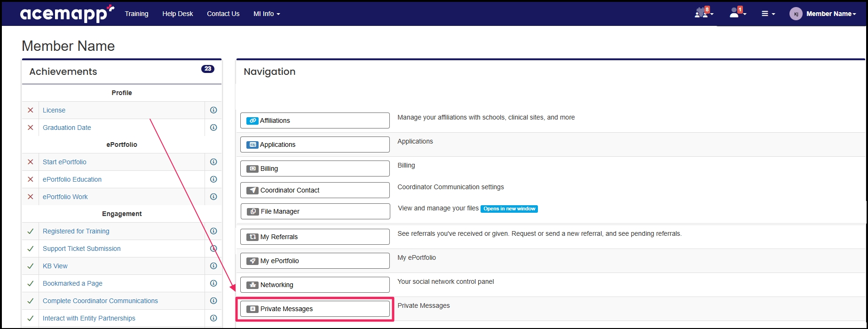868x329 pixels.
Task: Click the red X beside Graduation Date
Action: (31, 128)
